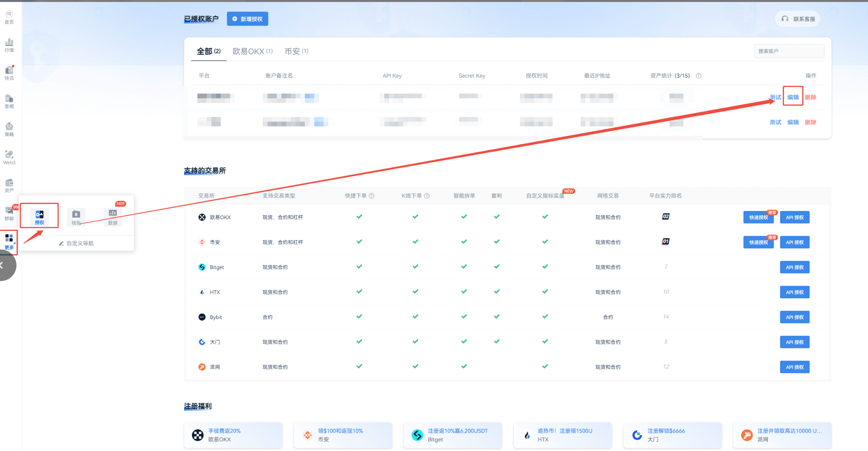The height and width of the screenshot is (451, 868).
Task: Open the 资产 wallet icon in sidebar
Action: coord(9,186)
